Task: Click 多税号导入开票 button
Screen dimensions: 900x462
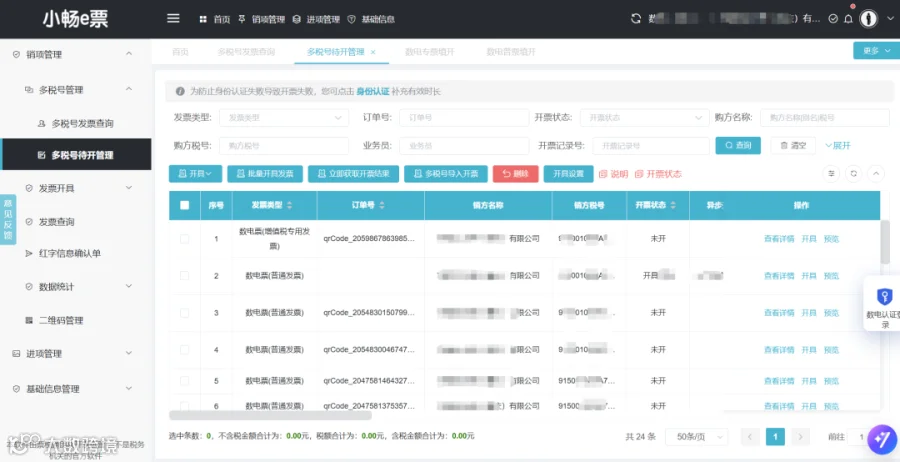Action: click(x=446, y=174)
